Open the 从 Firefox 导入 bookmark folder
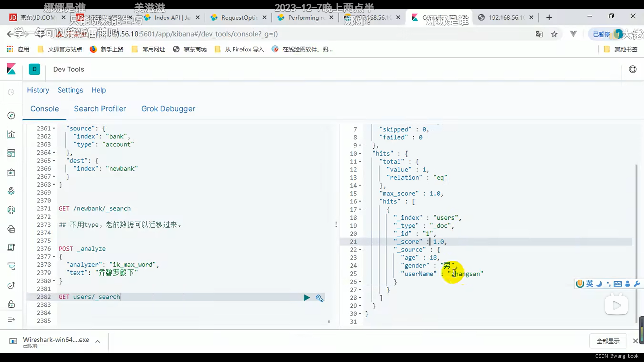This screenshot has width=644, height=362. click(x=239, y=49)
